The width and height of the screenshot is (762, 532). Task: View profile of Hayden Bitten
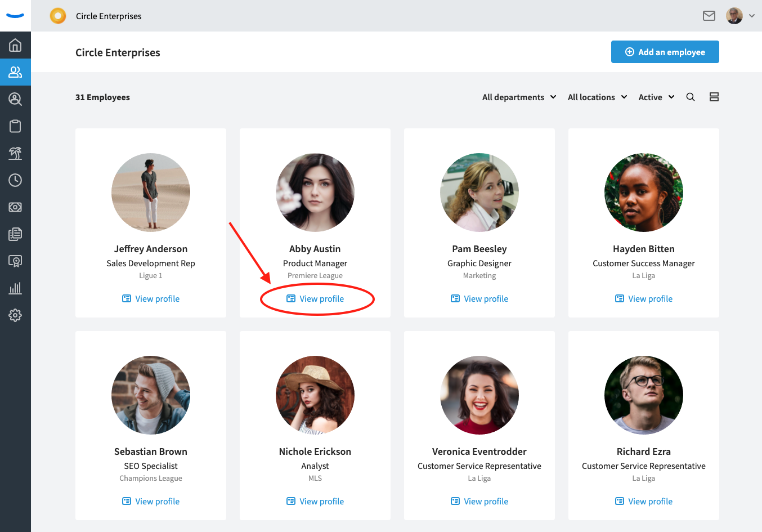point(644,299)
